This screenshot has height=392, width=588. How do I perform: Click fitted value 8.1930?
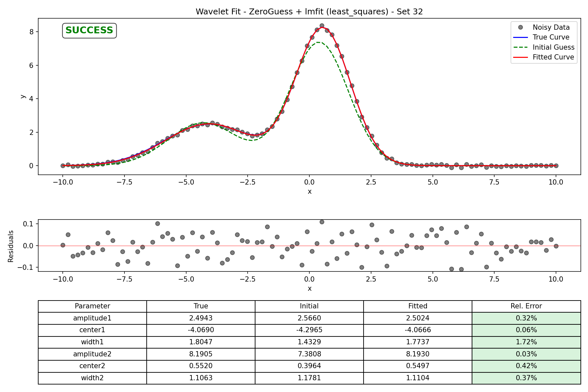418,354
